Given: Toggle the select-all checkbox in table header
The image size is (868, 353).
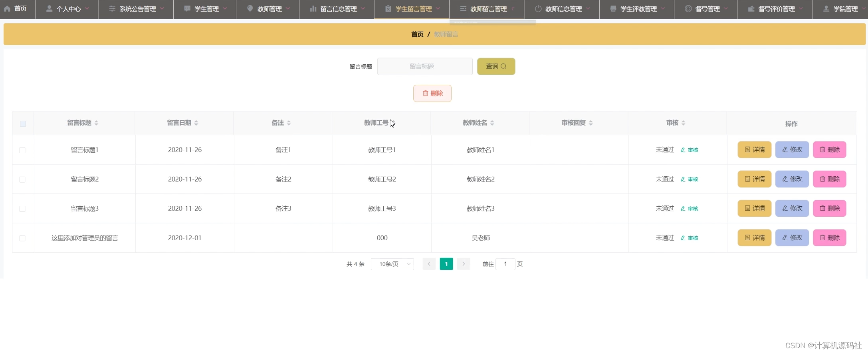Looking at the screenshot, I should click(x=23, y=124).
